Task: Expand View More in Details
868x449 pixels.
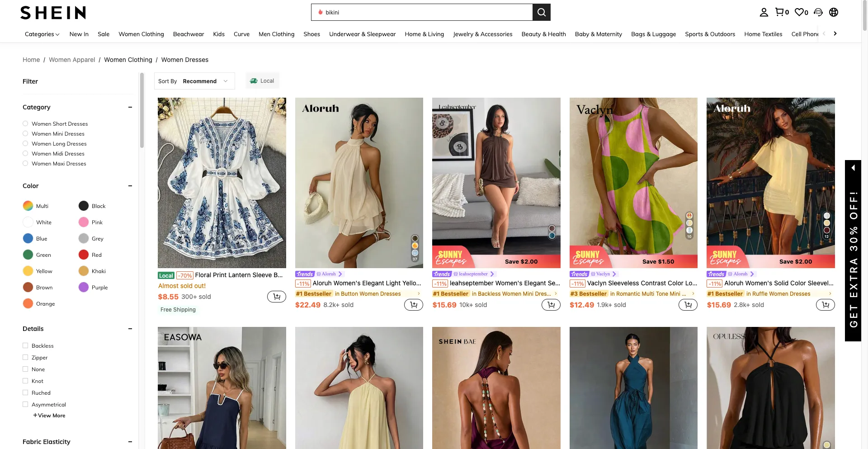Action: [49, 416]
